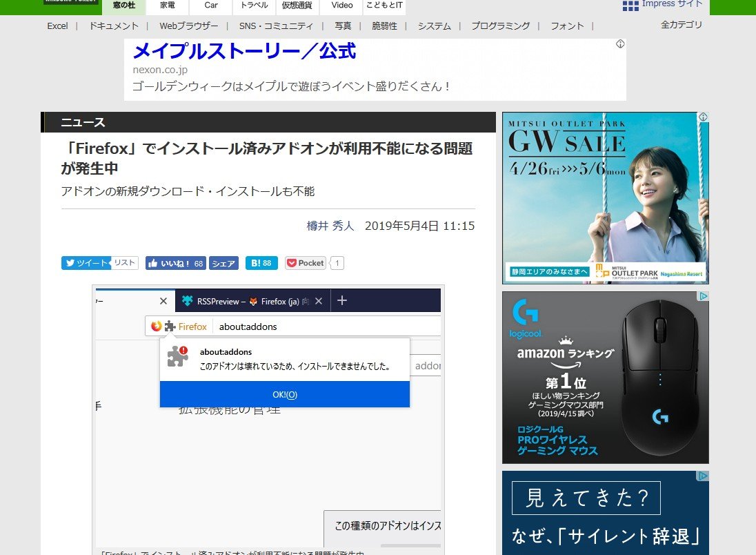Viewport: 756px width, 555px height.
Task: Open the Impress サイト grid icon
Action: [x=630, y=6]
